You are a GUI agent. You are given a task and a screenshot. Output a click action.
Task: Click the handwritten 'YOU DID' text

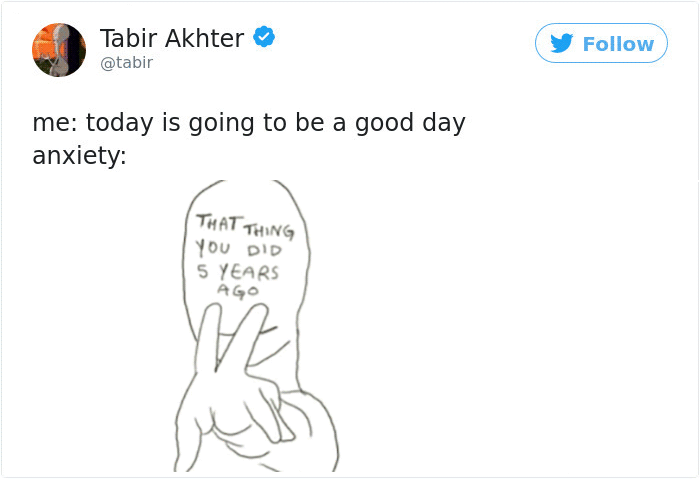point(239,249)
